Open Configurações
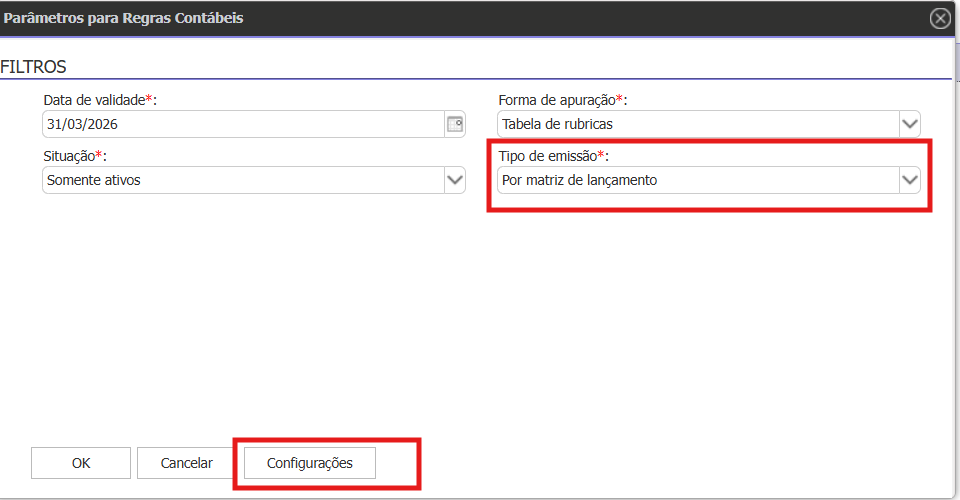The width and height of the screenshot is (960, 500). (310, 463)
